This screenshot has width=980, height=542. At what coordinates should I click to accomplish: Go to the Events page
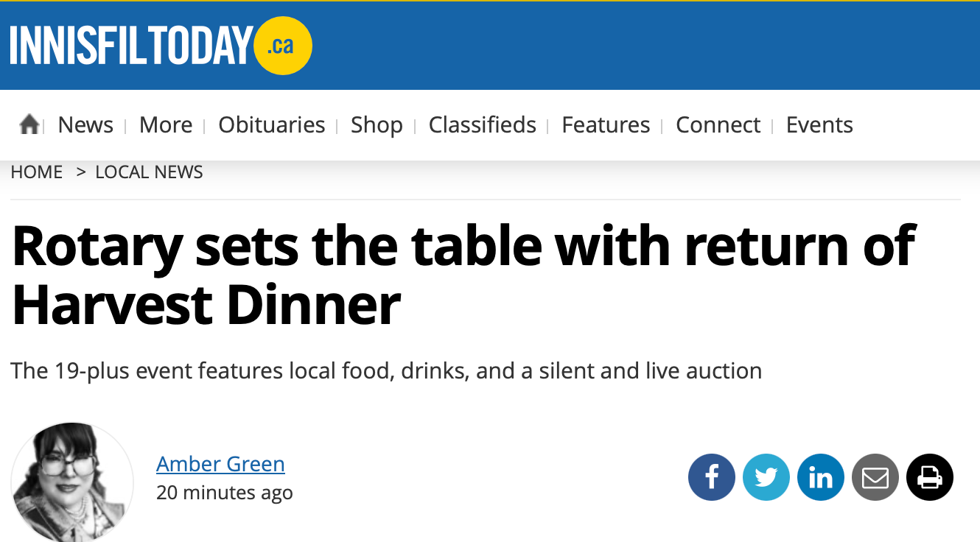(x=819, y=125)
